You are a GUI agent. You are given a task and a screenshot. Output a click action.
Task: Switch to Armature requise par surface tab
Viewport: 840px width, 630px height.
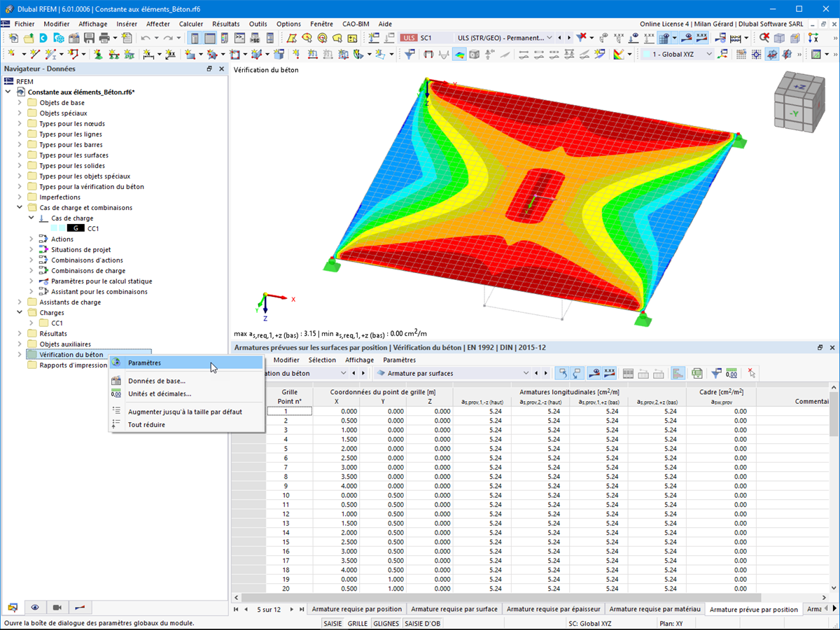point(454,609)
